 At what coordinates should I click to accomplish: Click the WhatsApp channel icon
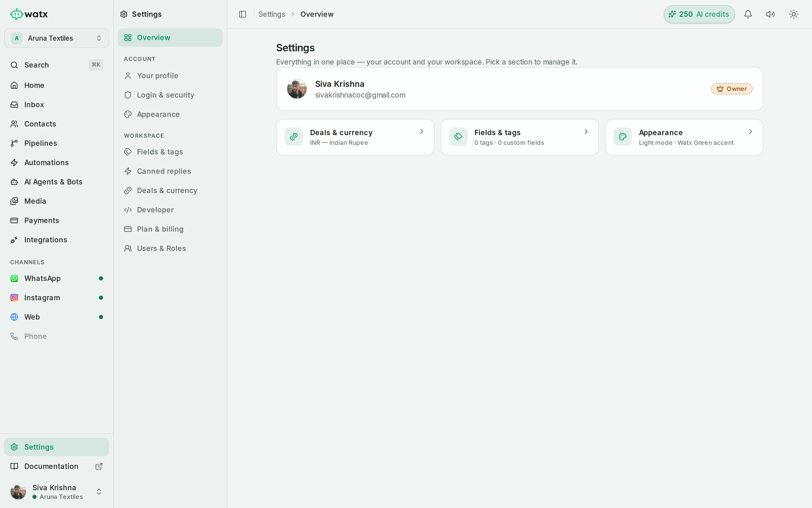pyautogui.click(x=14, y=279)
